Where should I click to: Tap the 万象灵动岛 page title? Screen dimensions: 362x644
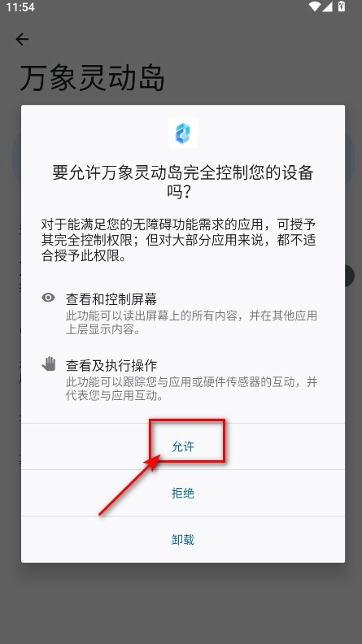[93, 77]
